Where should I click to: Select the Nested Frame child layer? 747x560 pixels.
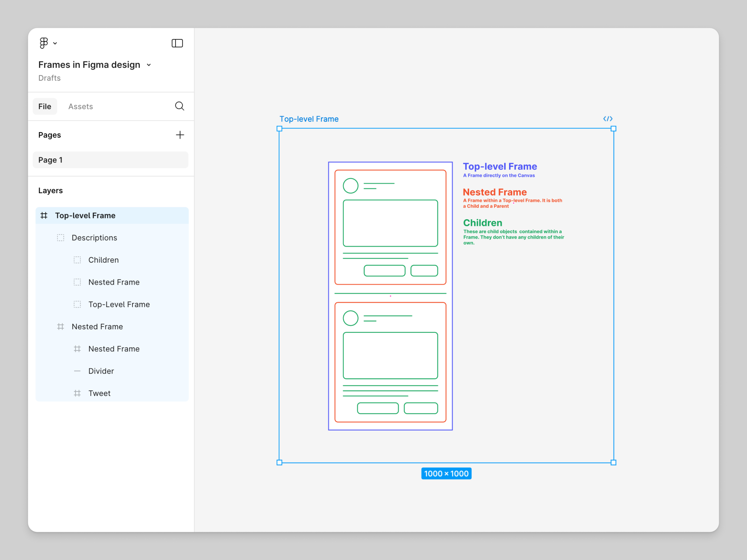pyautogui.click(x=114, y=349)
